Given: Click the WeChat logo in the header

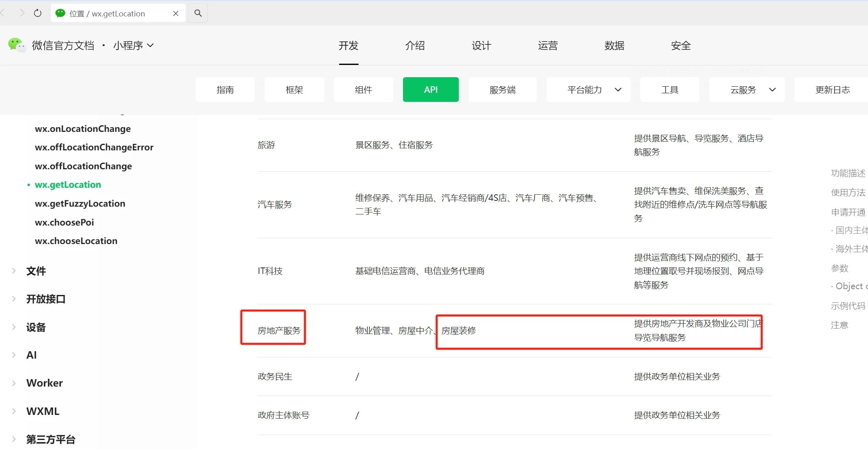Looking at the screenshot, I should click(16, 45).
